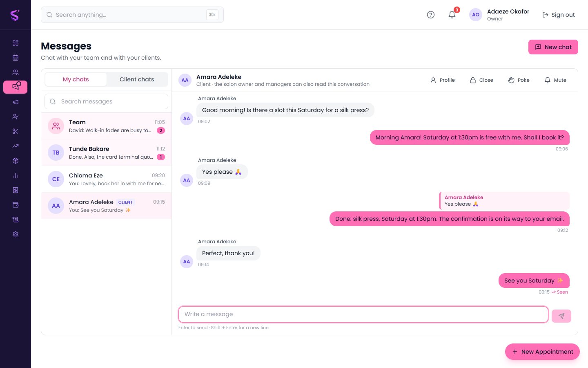Click the "See you Saturday" sent message

pyautogui.click(x=534, y=280)
